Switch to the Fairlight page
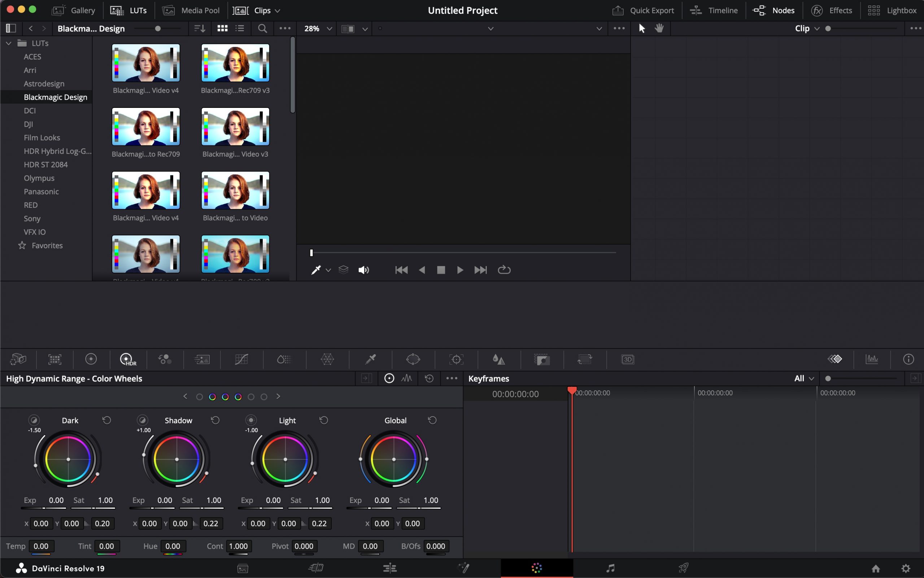The width and height of the screenshot is (924, 578). coord(610,568)
